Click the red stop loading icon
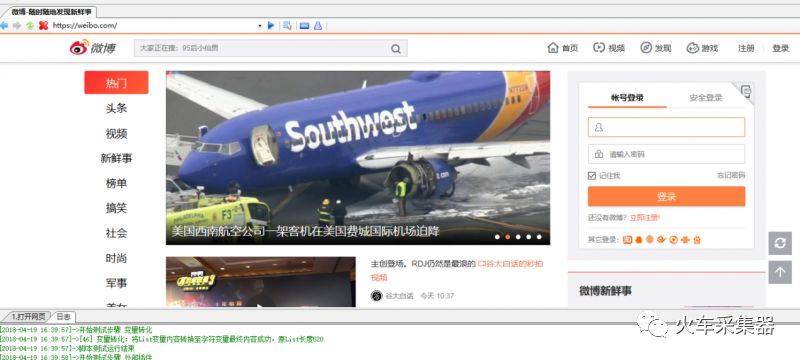 point(43,25)
